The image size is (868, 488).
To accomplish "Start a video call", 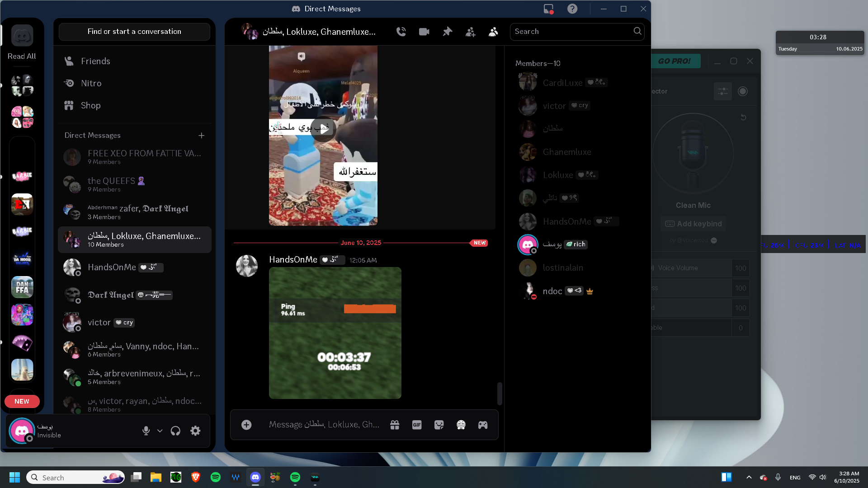I will point(424,32).
